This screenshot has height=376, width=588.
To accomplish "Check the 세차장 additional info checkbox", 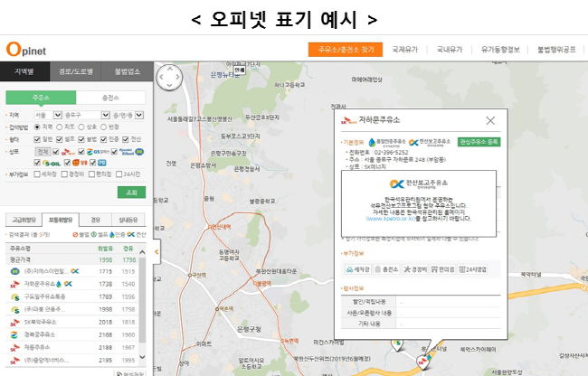I will [37, 174].
